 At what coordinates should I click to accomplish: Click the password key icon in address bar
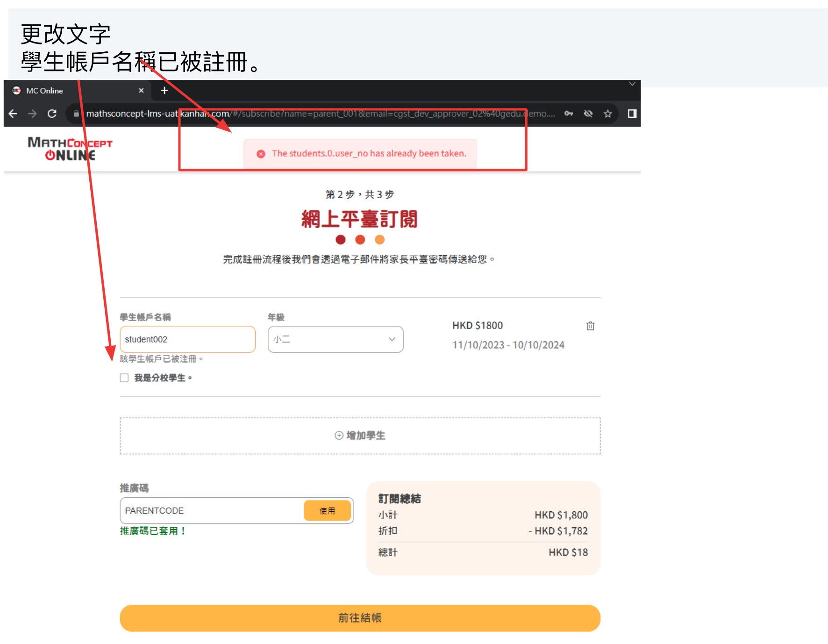(x=568, y=114)
